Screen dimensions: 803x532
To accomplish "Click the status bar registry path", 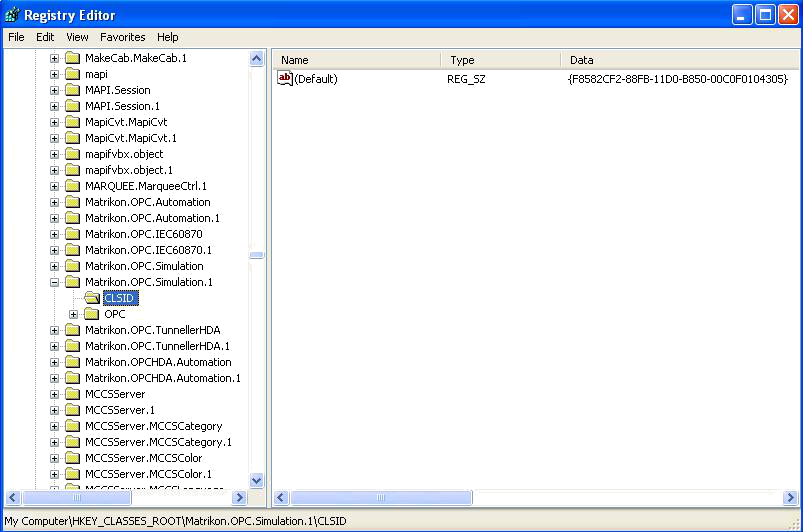I will [175, 521].
